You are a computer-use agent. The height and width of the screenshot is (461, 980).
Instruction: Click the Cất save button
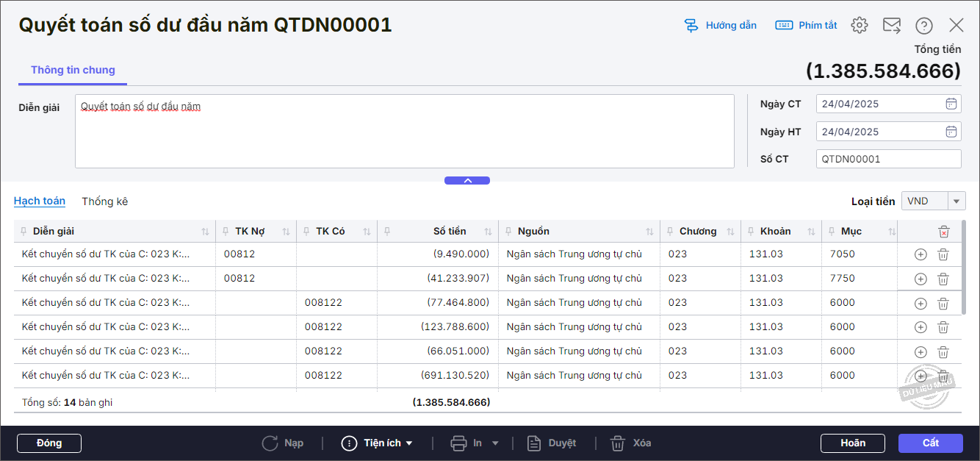tap(931, 443)
